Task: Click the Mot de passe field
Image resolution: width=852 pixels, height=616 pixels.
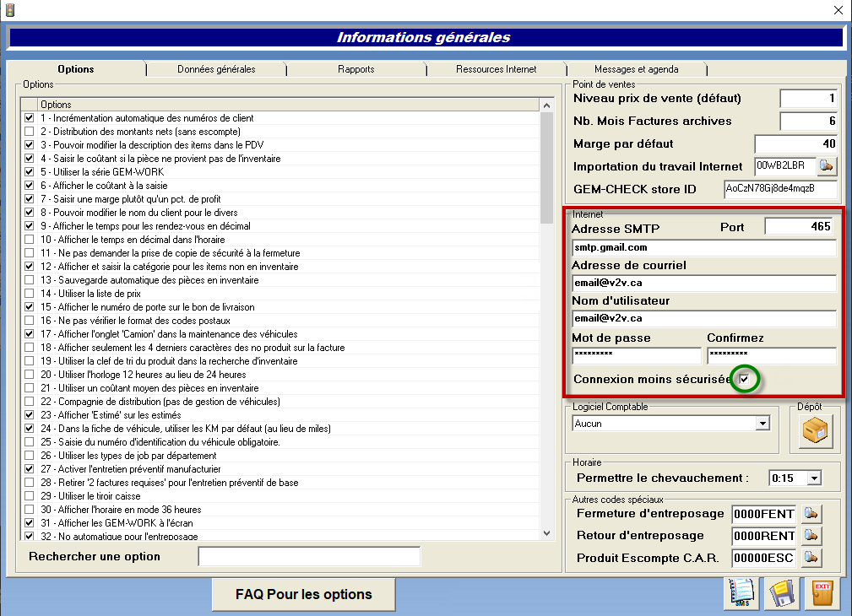Action: [x=637, y=355]
